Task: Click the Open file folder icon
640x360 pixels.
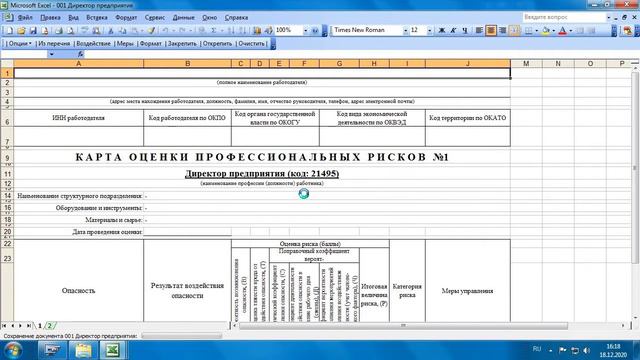Action: pyautogui.click(x=21, y=31)
